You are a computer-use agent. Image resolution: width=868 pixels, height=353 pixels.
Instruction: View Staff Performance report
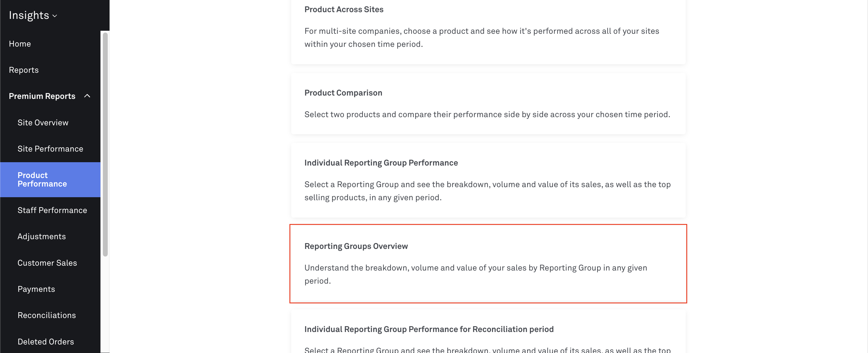pyautogui.click(x=52, y=210)
